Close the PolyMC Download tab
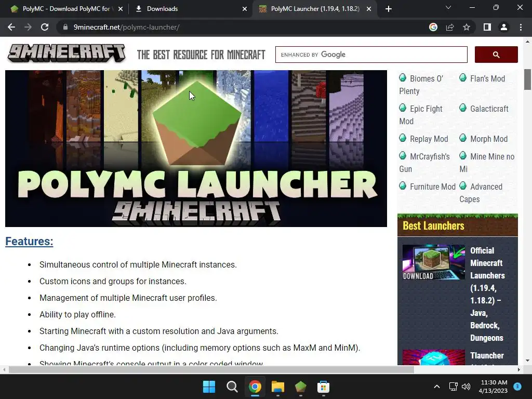This screenshot has height=399, width=532. [121, 9]
